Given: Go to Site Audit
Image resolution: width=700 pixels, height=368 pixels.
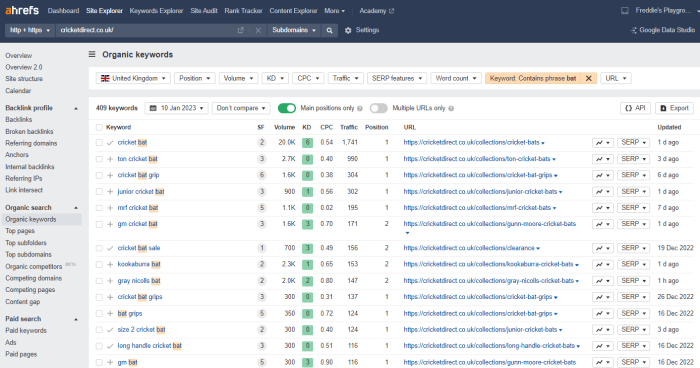Looking at the screenshot, I should [204, 11].
